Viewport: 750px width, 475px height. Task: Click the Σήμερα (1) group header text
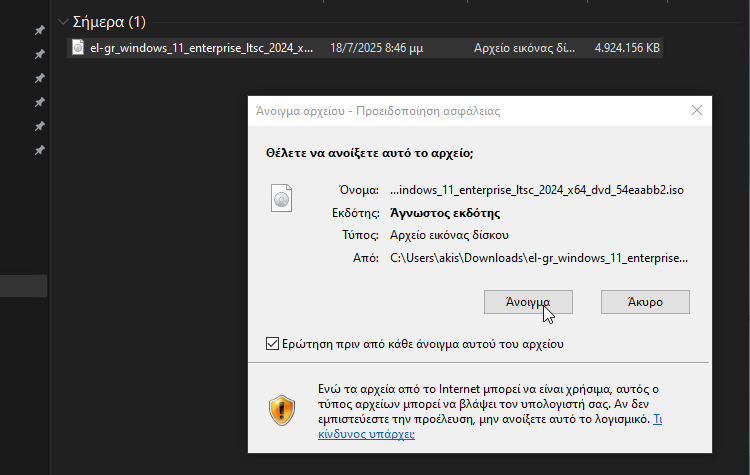(x=109, y=22)
